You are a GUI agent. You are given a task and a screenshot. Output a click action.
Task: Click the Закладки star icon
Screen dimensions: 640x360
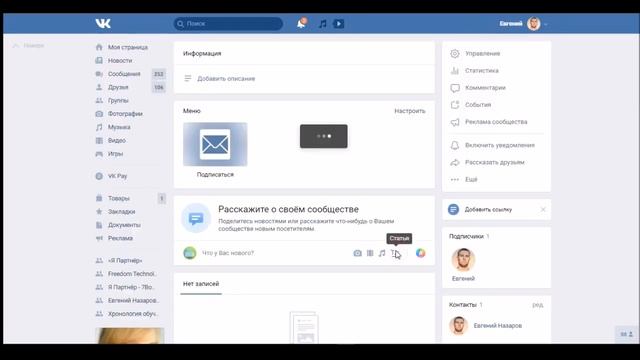click(x=99, y=212)
